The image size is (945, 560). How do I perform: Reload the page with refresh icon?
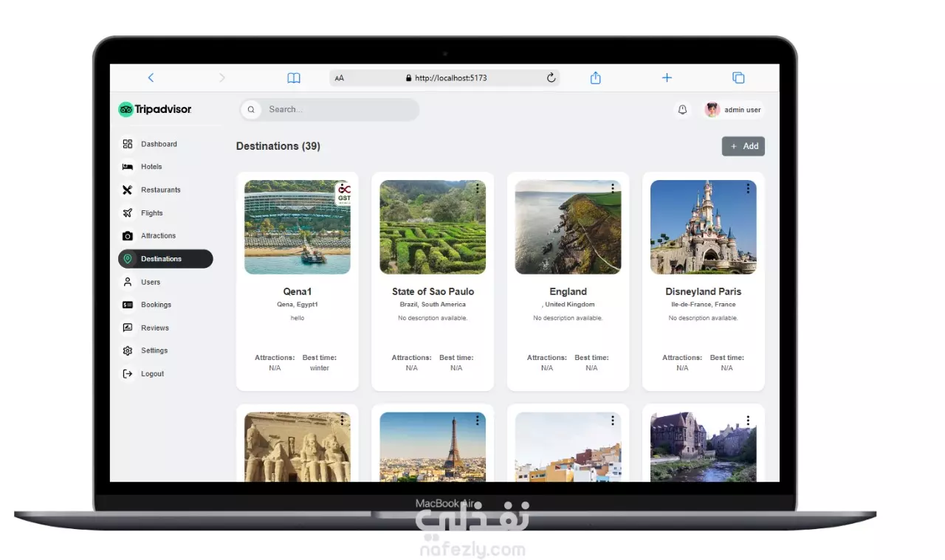(551, 77)
